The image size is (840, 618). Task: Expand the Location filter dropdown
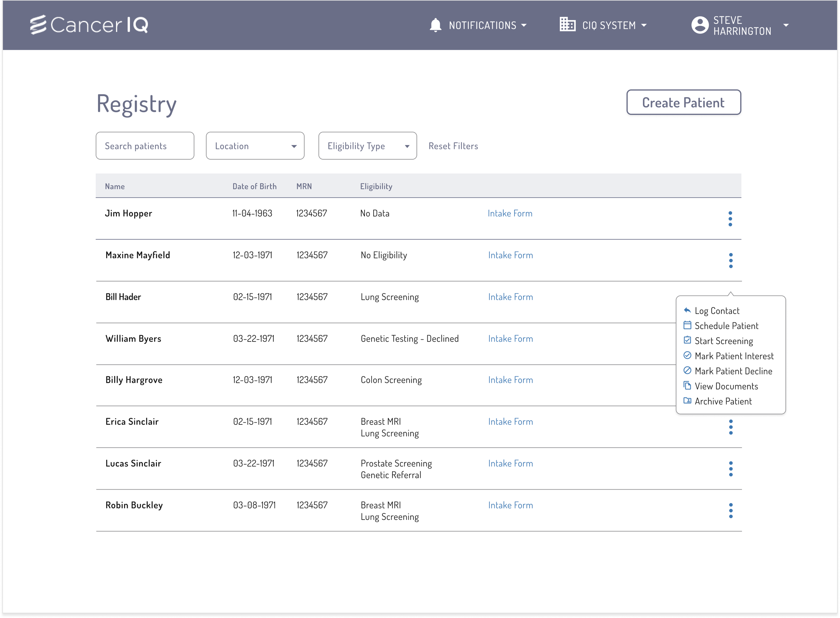coord(255,146)
